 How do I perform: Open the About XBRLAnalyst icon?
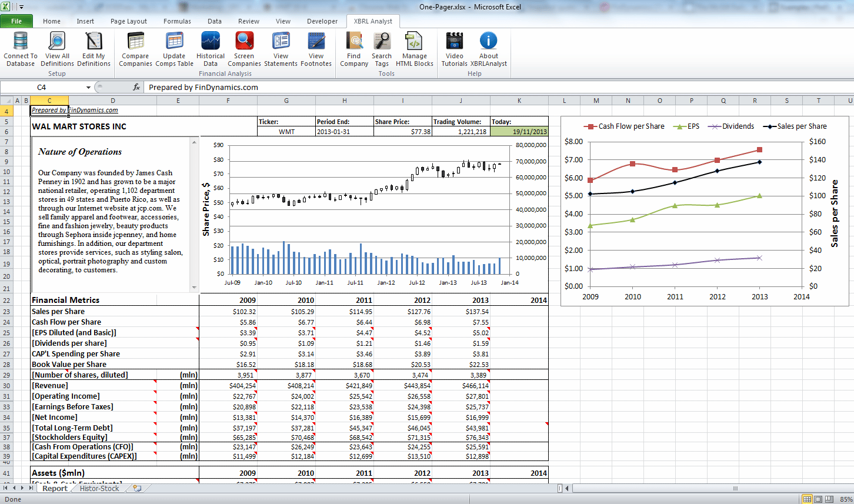tap(488, 48)
